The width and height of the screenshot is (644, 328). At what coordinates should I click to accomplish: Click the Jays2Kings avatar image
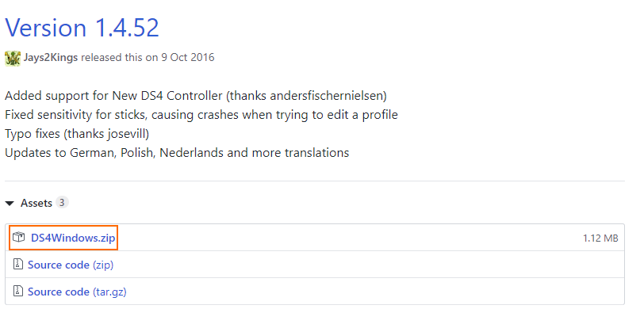(x=13, y=58)
